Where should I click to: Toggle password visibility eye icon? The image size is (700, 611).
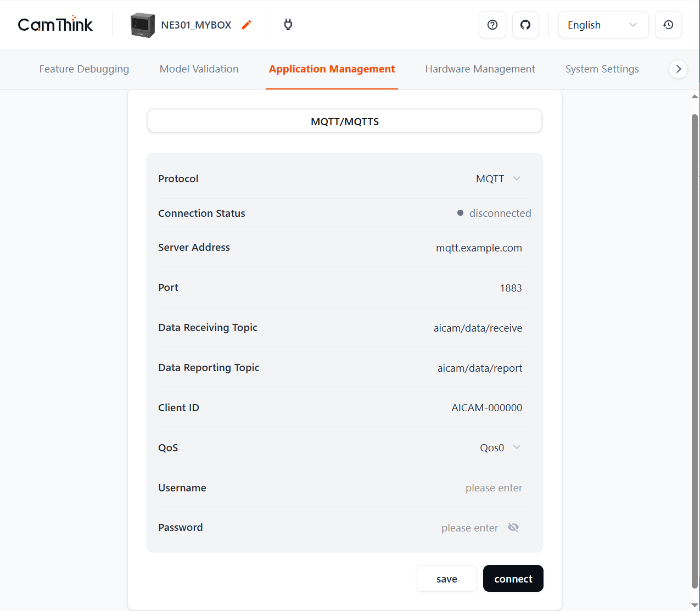[x=513, y=528]
